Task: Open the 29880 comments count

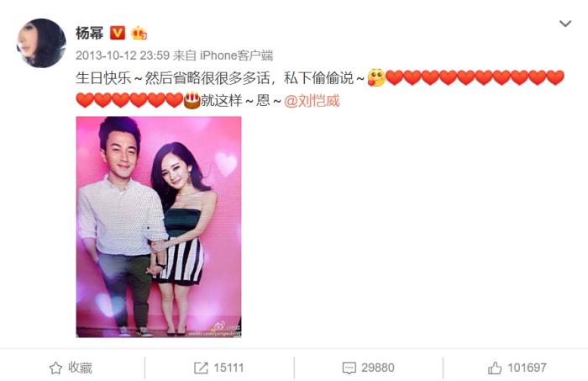Action: click(378, 368)
